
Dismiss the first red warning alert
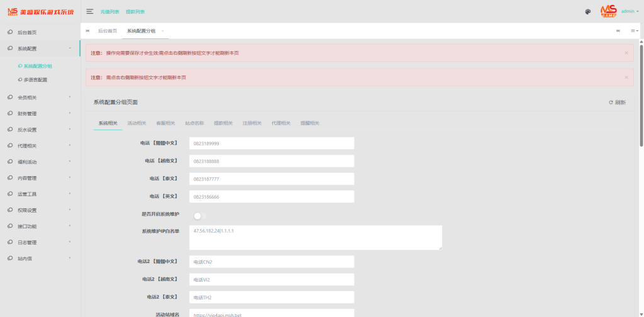tap(626, 53)
